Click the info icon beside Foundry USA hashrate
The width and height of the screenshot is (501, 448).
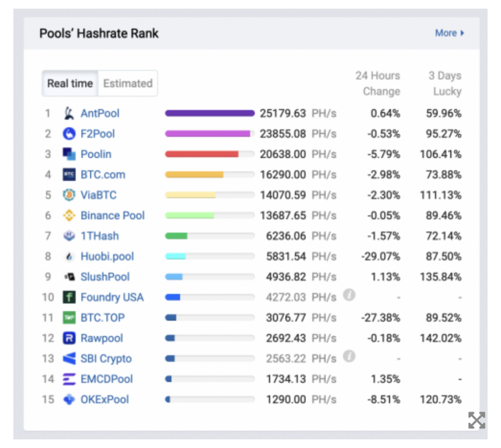pos(349,295)
